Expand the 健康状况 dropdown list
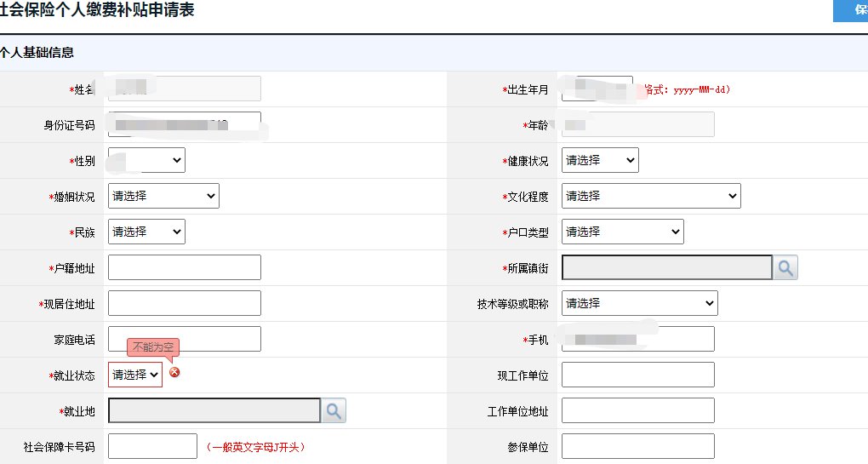 (x=600, y=160)
